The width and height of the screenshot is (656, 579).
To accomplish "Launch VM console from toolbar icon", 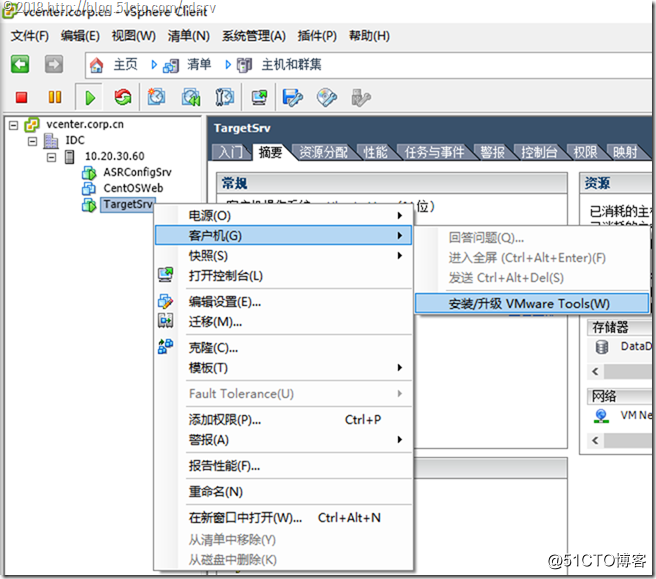I will 259,97.
